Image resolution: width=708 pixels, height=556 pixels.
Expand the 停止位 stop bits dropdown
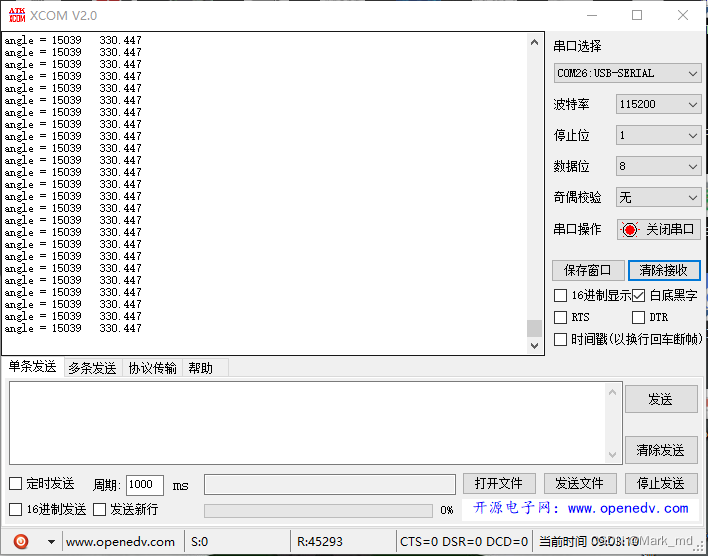(658, 135)
